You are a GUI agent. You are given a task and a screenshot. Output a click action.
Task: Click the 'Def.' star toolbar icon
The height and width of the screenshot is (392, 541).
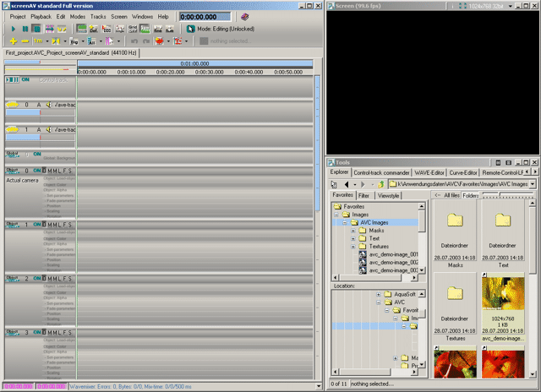[x=94, y=29]
